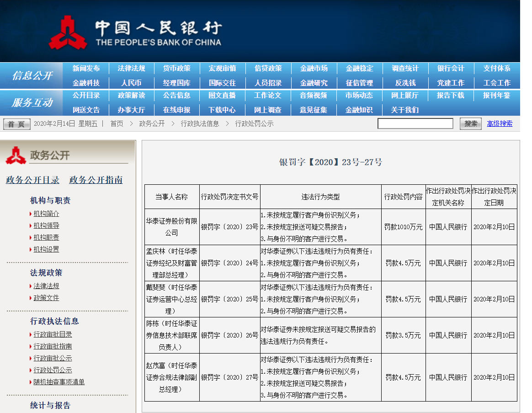Click the red emblem beside 政务公开 heading
The image size is (532, 413).
16,156
